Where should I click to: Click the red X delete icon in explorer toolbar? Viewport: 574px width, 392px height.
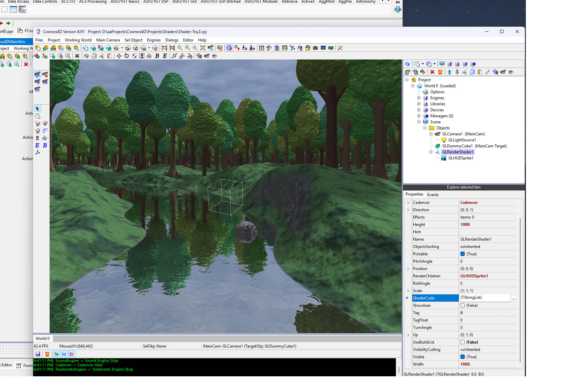click(x=432, y=72)
